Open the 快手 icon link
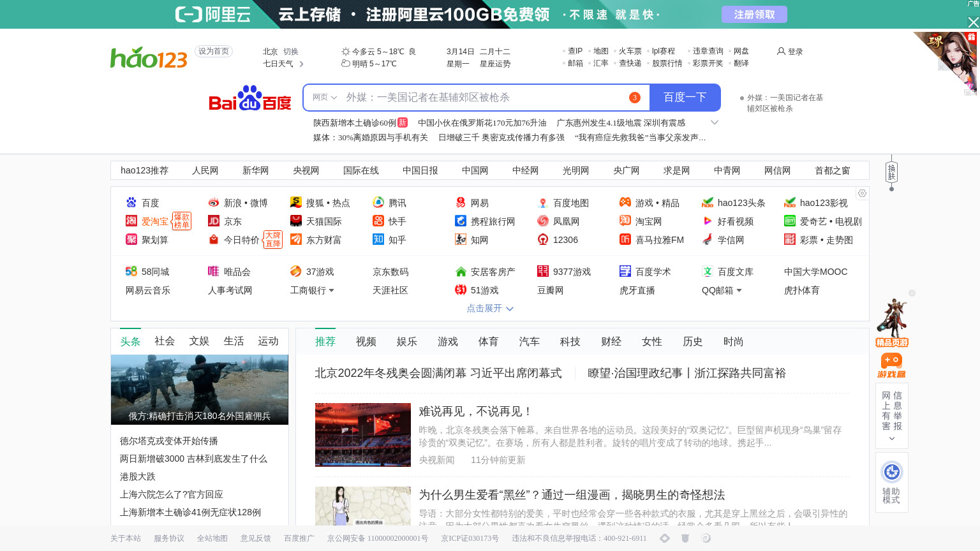 tap(378, 221)
